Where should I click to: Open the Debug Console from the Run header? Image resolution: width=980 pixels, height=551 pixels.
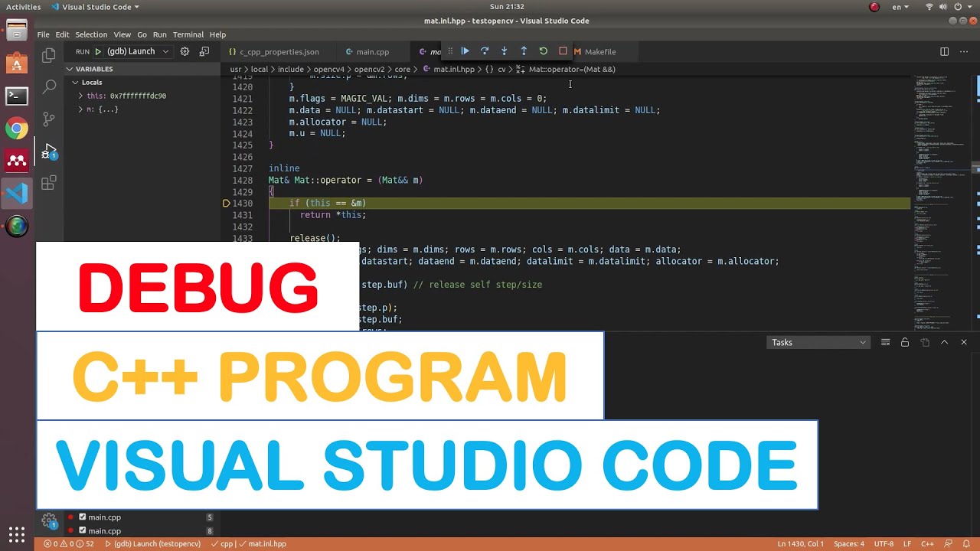(x=204, y=51)
